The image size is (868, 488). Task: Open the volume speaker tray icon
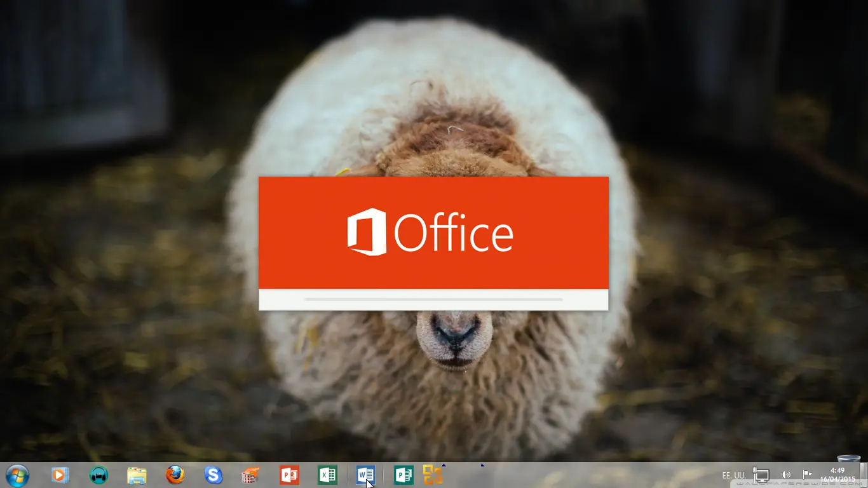pos(786,475)
